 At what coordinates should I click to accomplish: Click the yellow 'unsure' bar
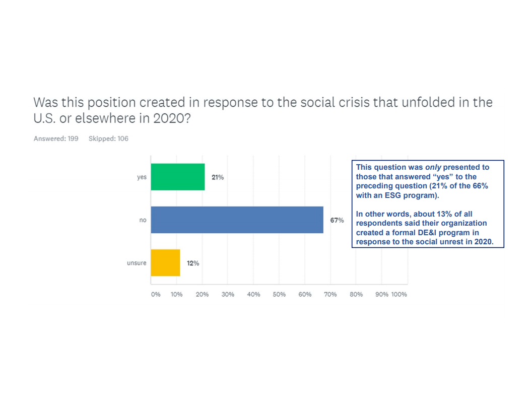pos(166,263)
